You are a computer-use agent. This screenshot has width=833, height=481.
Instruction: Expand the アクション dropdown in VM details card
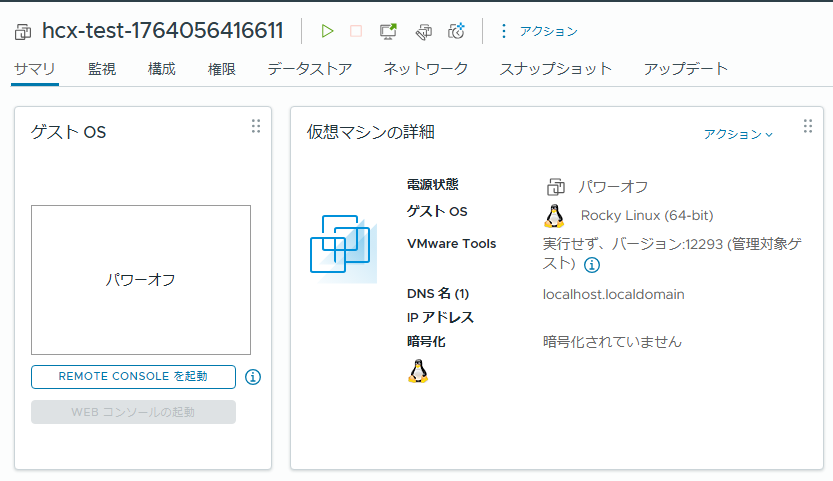click(x=738, y=134)
